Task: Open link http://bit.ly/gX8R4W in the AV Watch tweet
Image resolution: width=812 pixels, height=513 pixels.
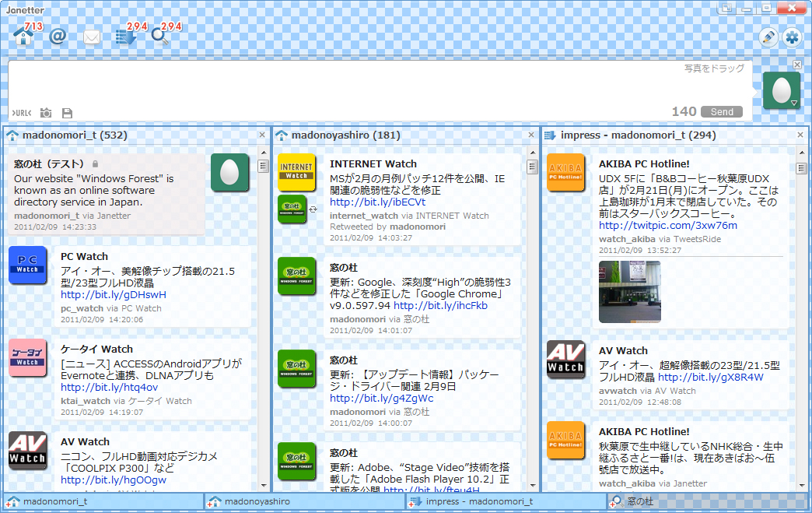Action: click(711, 378)
